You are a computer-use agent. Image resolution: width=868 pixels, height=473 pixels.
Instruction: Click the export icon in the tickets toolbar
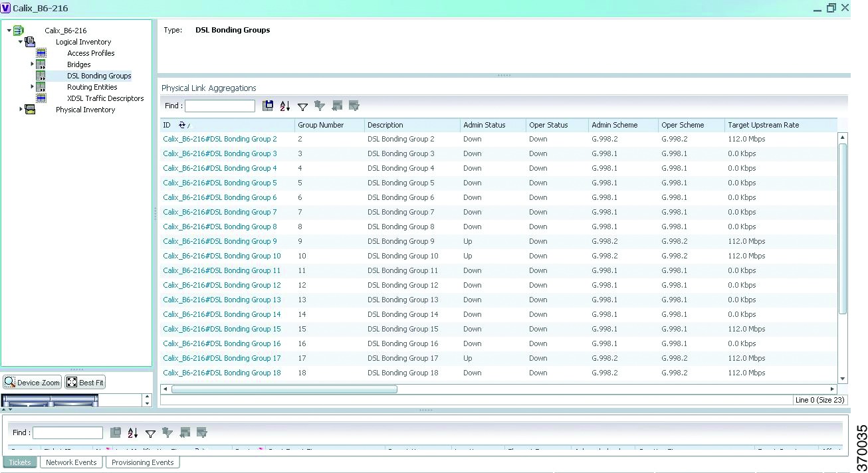116,432
